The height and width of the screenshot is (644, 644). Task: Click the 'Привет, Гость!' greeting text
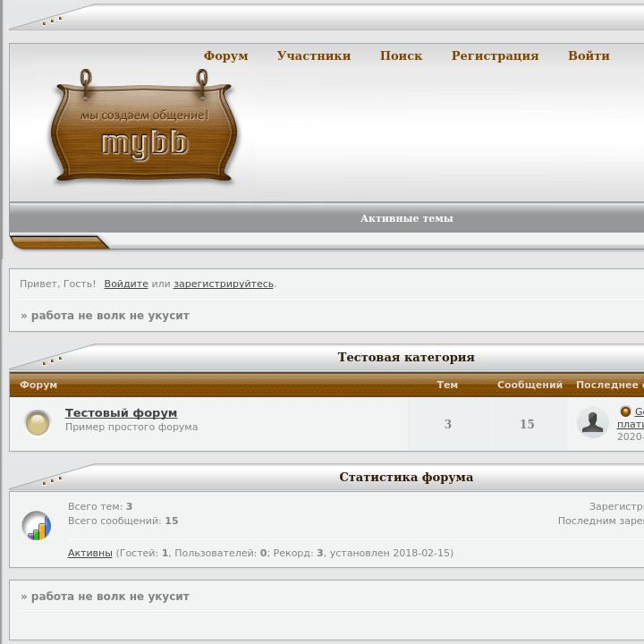coord(57,284)
